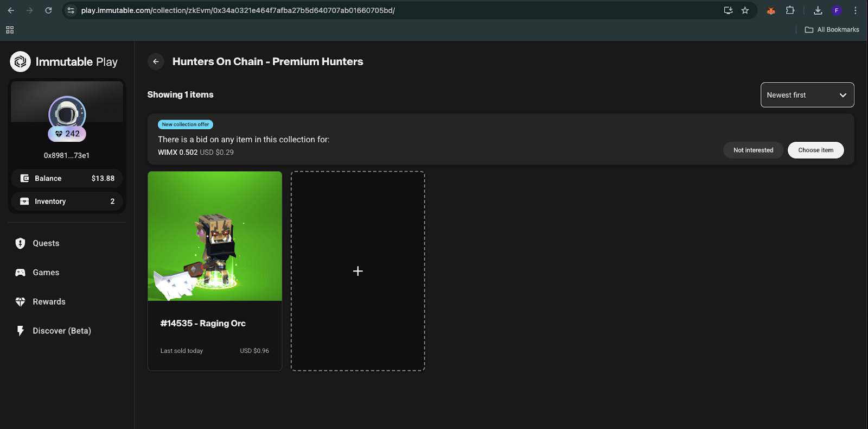Click the Discover lightning icon
This screenshot has height=429, width=868.
coord(20,331)
